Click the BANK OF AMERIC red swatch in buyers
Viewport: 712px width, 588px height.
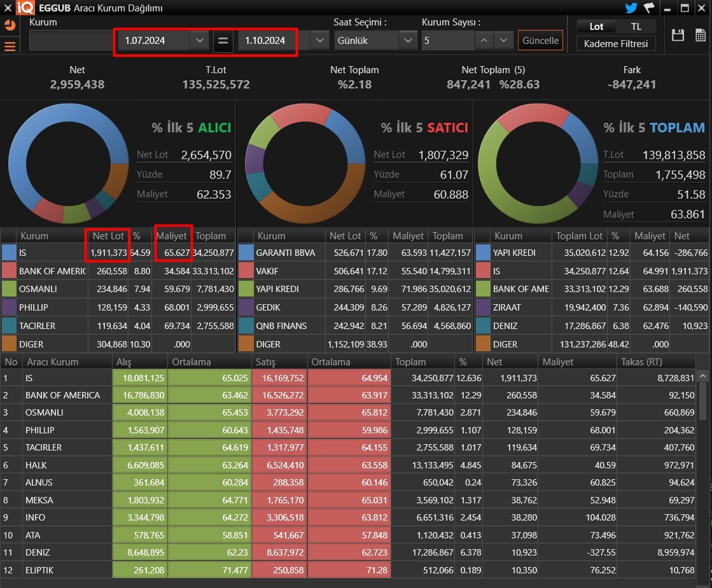pos(9,271)
